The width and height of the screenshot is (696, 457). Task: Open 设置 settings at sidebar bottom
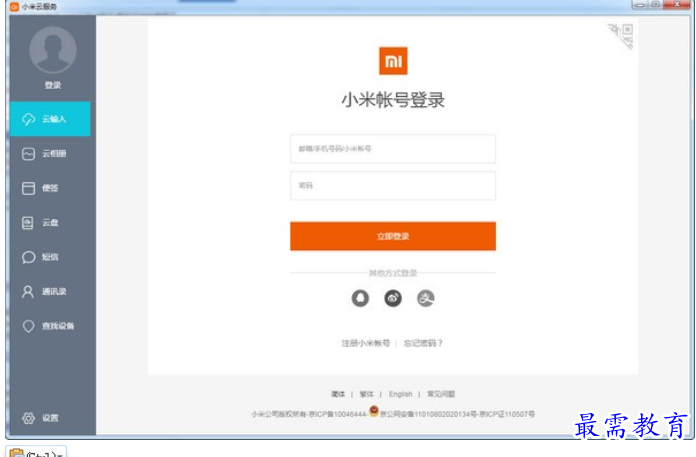click(50, 418)
